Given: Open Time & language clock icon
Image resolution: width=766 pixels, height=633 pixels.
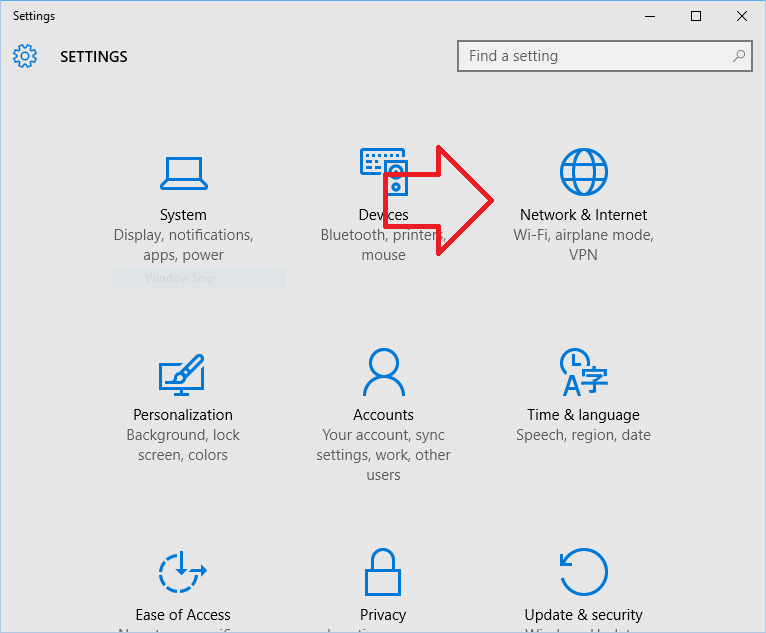Looking at the screenshot, I should (x=584, y=372).
